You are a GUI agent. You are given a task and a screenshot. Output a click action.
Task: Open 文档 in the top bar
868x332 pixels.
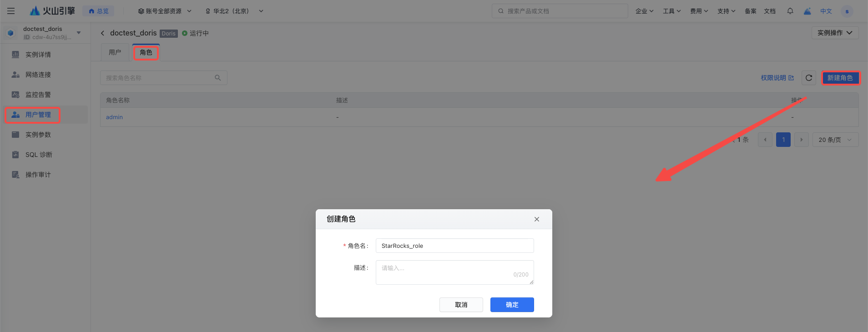pos(770,11)
